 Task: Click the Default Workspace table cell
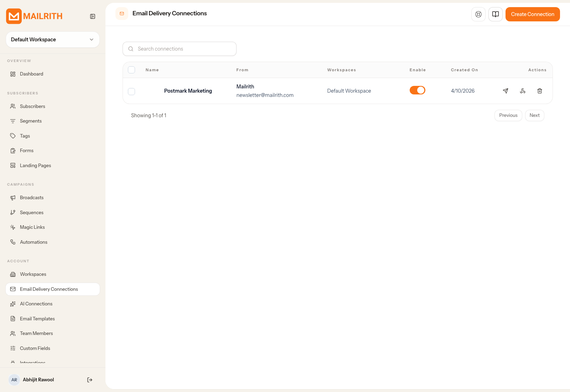349,91
